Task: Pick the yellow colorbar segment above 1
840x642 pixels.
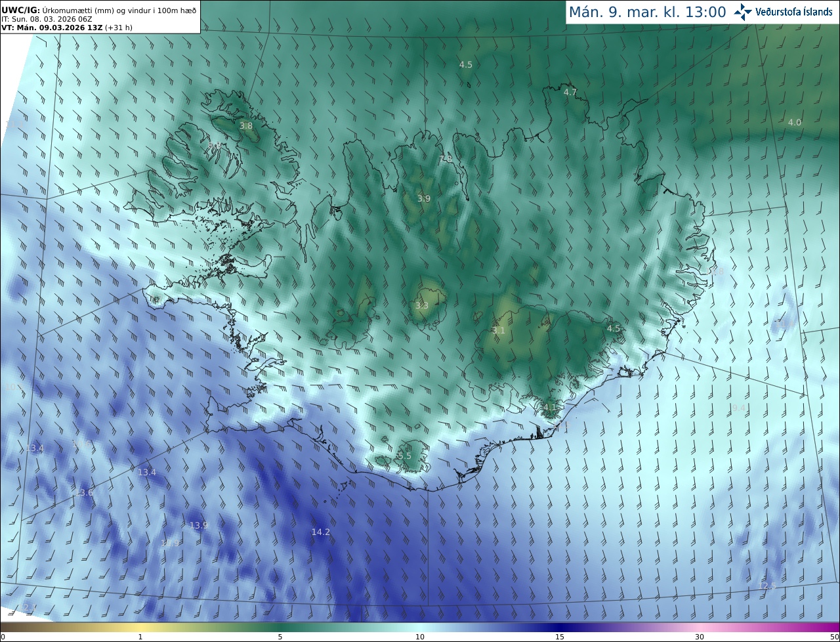Action: (x=140, y=627)
